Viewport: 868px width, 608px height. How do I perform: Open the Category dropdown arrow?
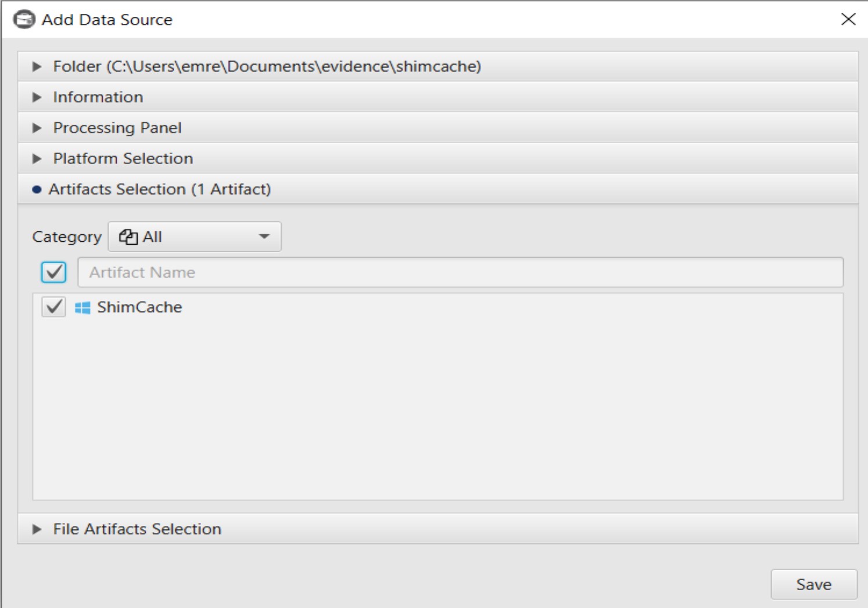pyautogui.click(x=264, y=237)
